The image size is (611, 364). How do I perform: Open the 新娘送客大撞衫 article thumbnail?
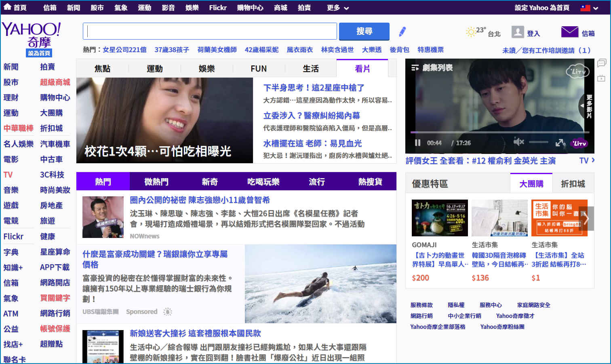tap(103, 347)
